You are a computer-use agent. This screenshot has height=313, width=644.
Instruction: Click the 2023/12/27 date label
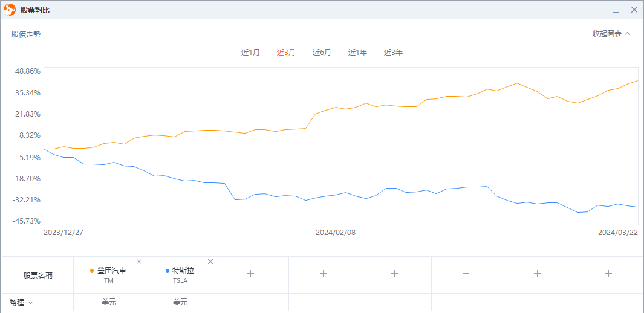point(63,232)
